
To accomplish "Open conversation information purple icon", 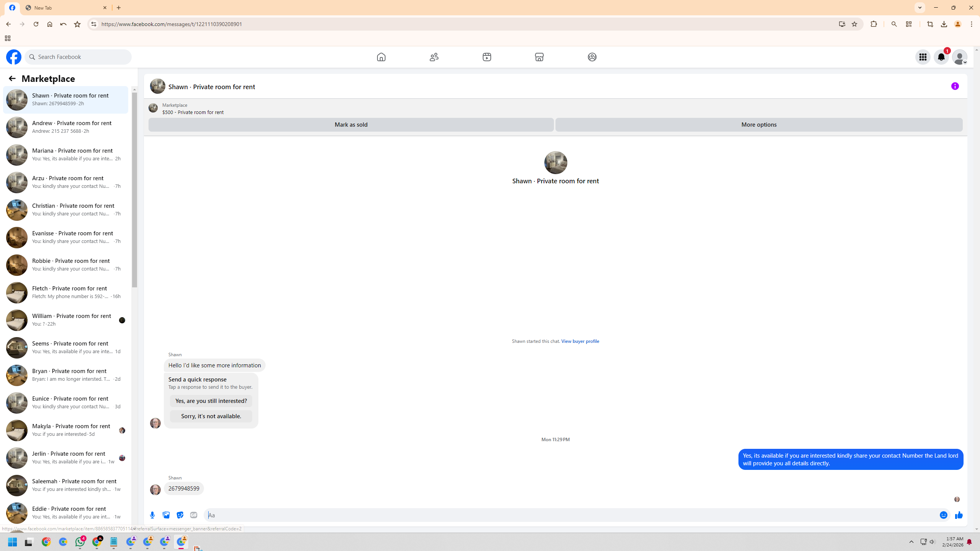I will [x=955, y=86].
